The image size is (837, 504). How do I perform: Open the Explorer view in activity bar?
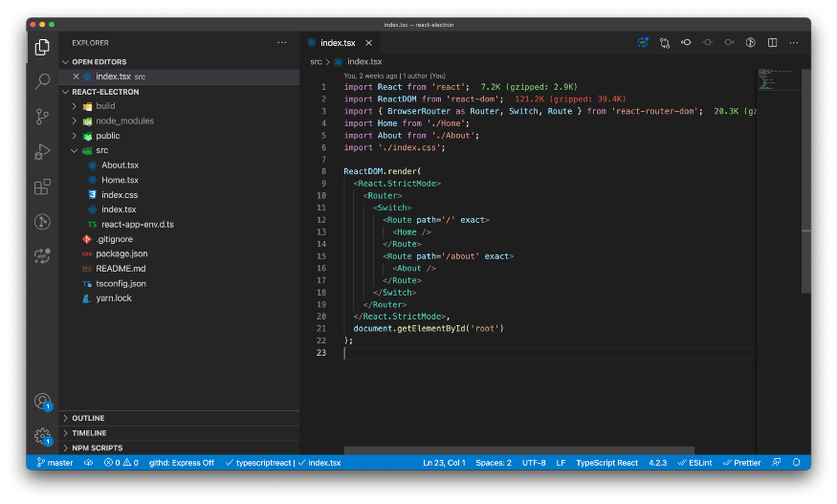coord(42,47)
